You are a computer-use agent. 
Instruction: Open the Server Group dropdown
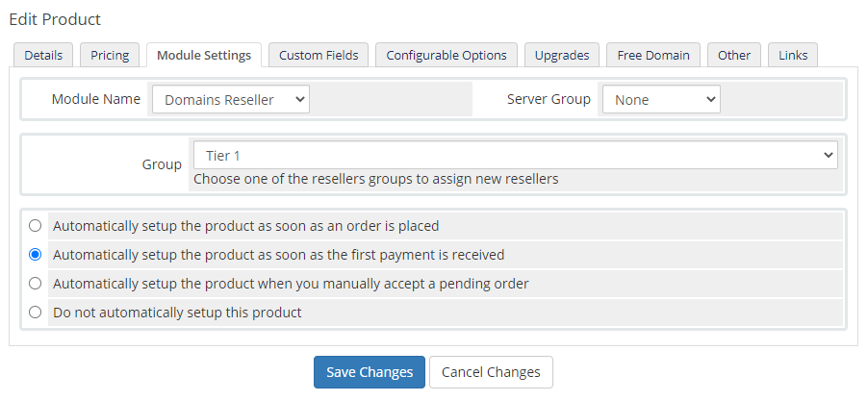coord(660,99)
